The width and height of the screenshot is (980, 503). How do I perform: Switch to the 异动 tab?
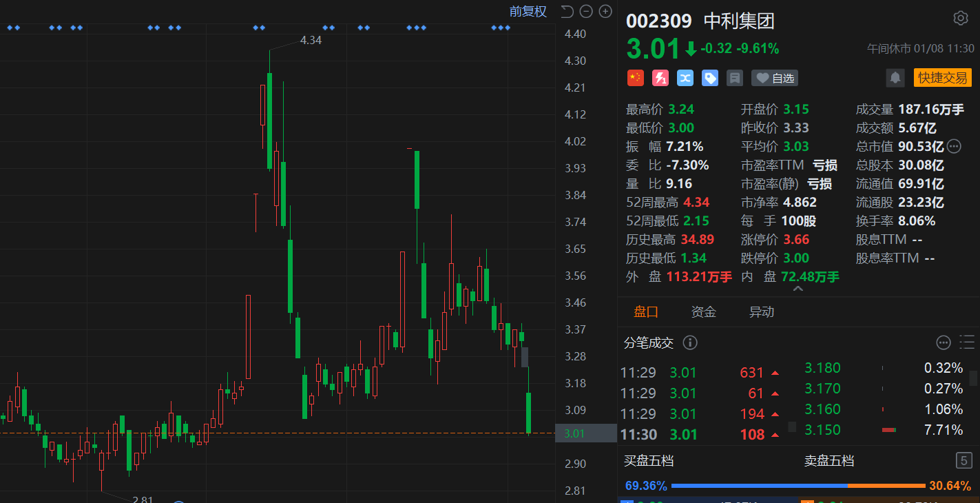tap(762, 312)
